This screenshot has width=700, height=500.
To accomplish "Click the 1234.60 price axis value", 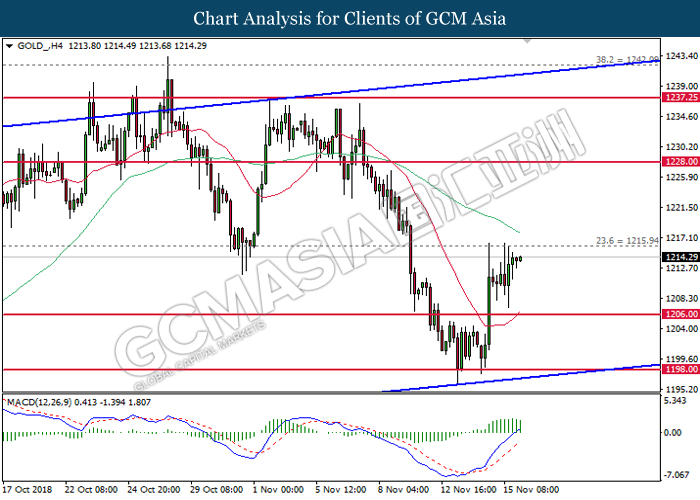I will [681, 117].
